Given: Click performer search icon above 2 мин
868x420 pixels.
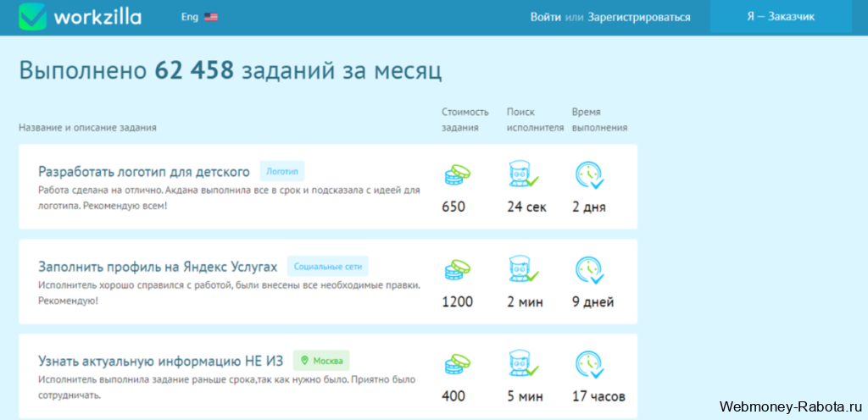Looking at the screenshot, I should coord(523,269).
